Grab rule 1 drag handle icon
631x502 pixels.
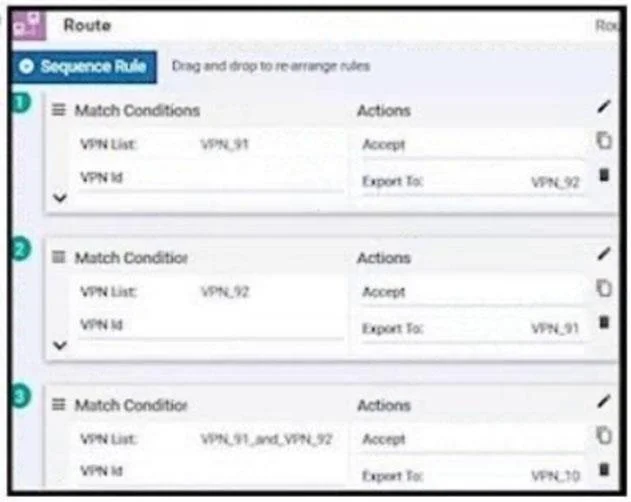(x=59, y=109)
